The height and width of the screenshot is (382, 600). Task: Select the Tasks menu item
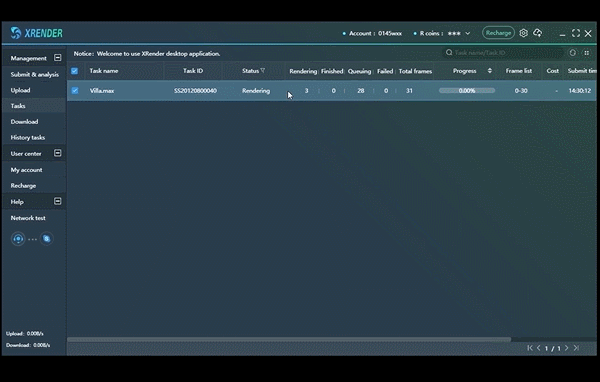(x=18, y=106)
